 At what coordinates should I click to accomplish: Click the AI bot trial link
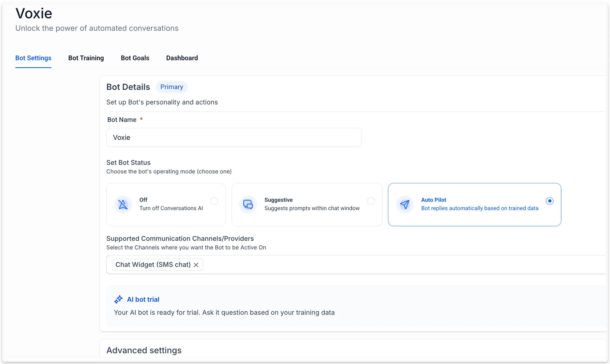point(143,299)
